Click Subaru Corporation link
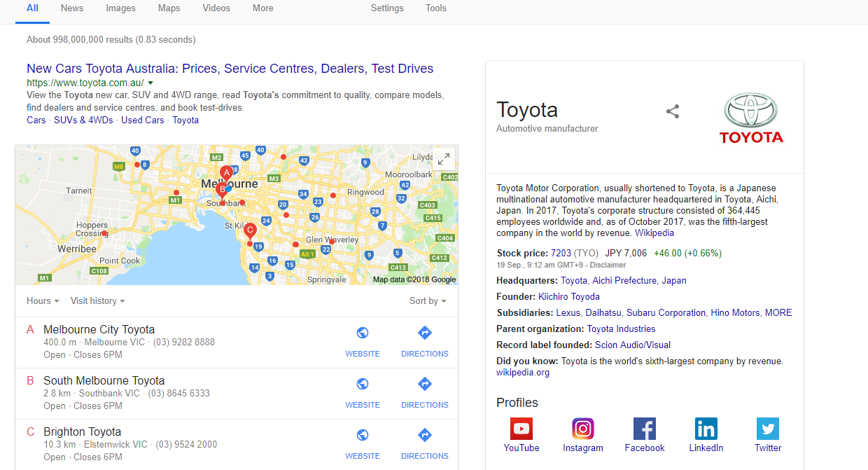This screenshot has height=470, width=868. coord(666,312)
